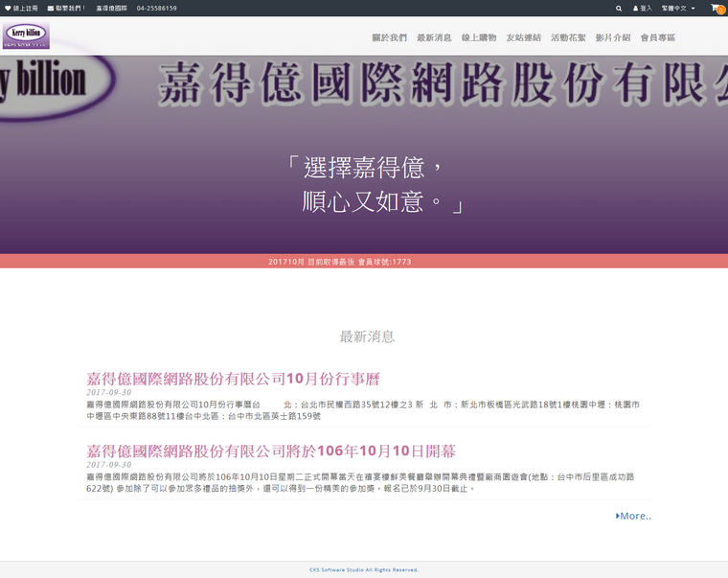Screen dimensions: 728x578
Task: Click the 登入 login link
Action: (643, 9)
